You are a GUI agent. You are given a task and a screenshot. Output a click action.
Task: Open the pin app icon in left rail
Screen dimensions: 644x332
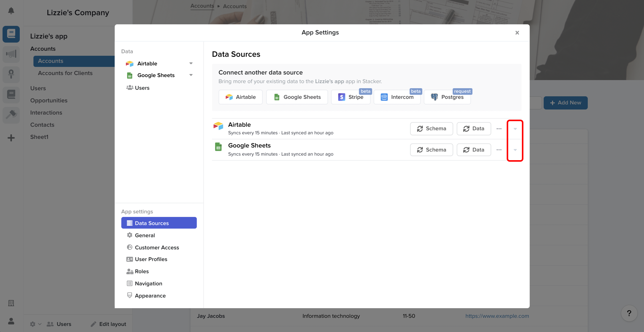pyautogui.click(x=11, y=74)
